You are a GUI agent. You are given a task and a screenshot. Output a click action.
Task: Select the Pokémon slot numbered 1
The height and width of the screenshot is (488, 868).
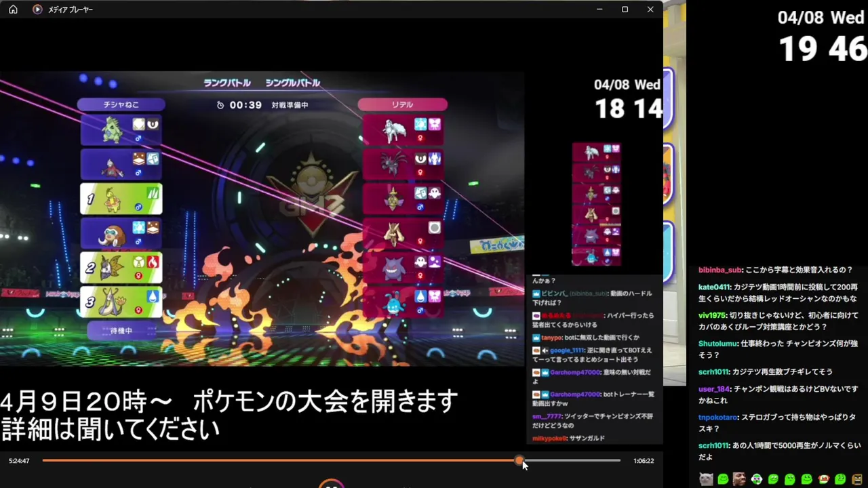click(x=121, y=199)
